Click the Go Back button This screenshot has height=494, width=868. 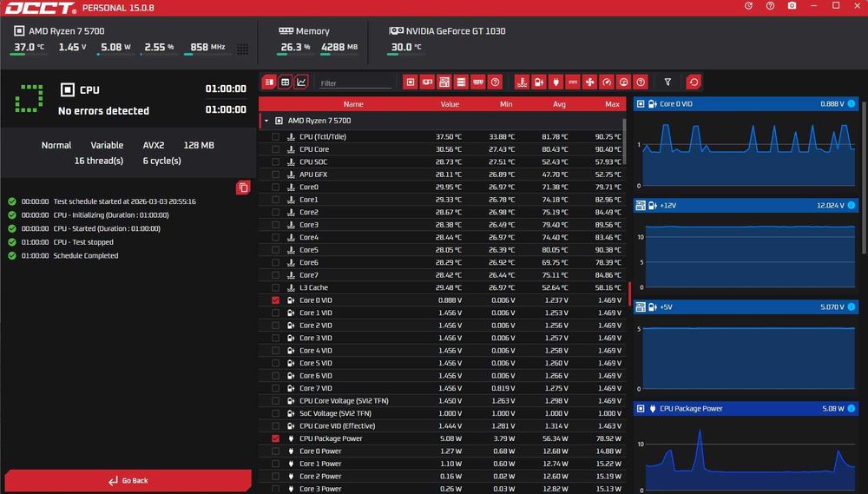tap(128, 481)
